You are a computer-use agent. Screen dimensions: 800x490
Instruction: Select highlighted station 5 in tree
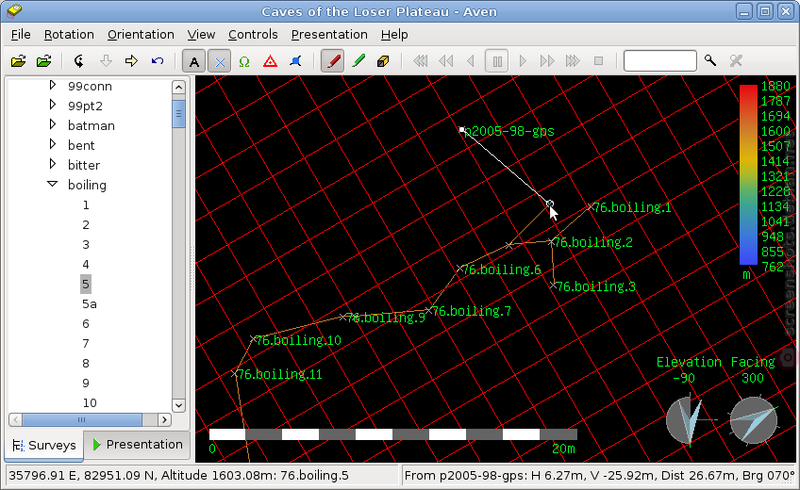tap(86, 284)
